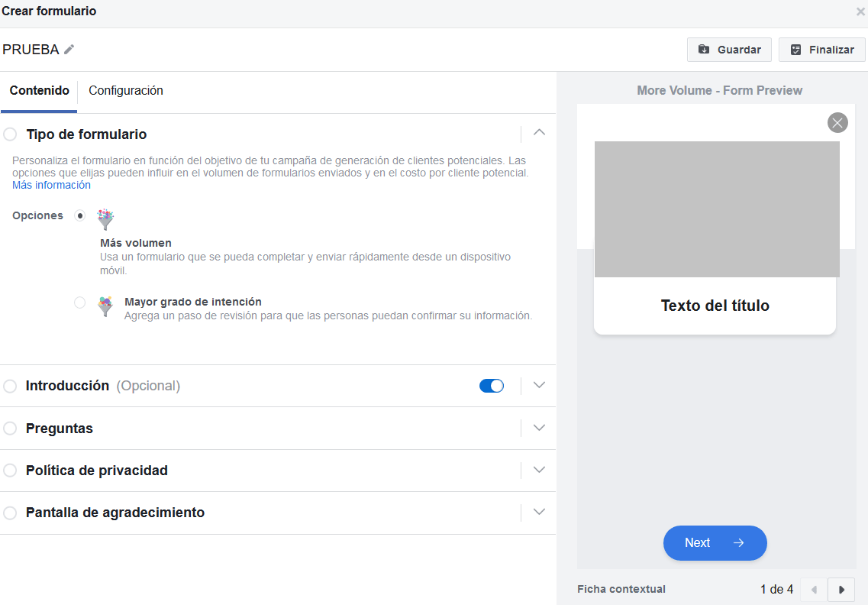Open the Contenido tab
Image resolution: width=868 pixels, height=605 pixels.
click(x=39, y=90)
